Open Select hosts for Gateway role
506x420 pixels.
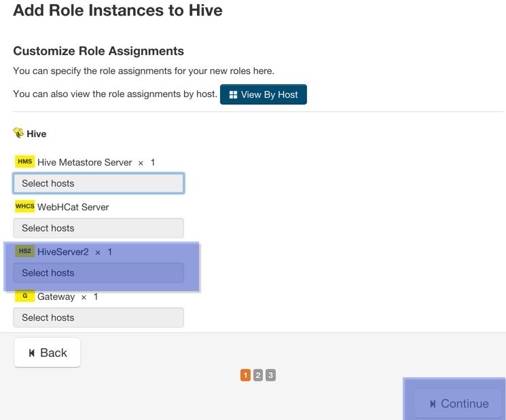pyautogui.click(x=98, y=318)
